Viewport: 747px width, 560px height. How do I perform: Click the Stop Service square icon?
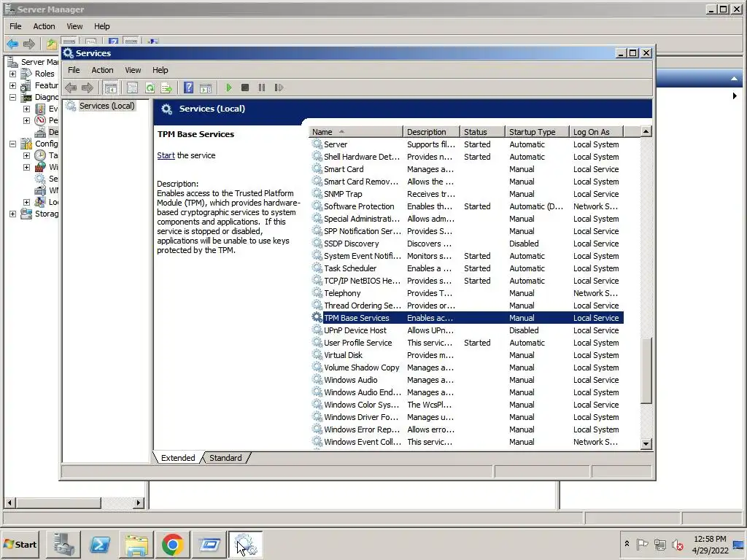click(245, 87)
